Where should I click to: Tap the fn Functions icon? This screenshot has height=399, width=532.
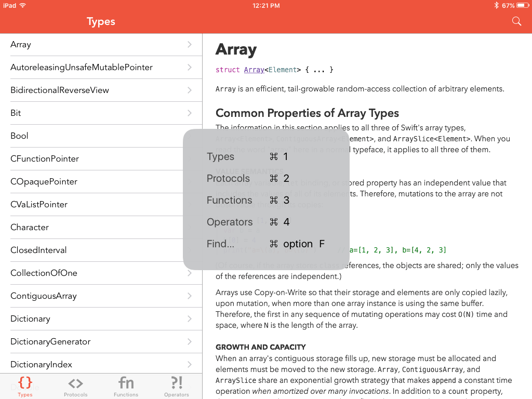126,383
